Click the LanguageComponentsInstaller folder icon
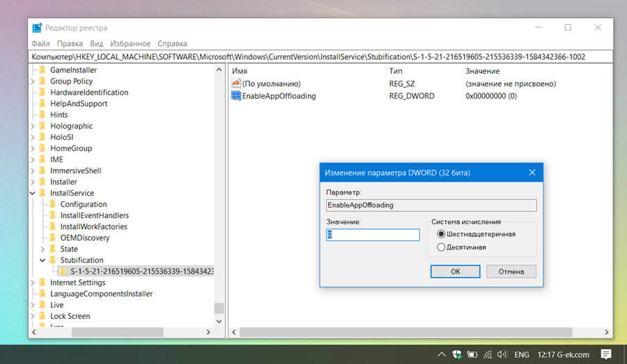The height and width of the screenshot is (364, 627). click(x=42, y=294)
